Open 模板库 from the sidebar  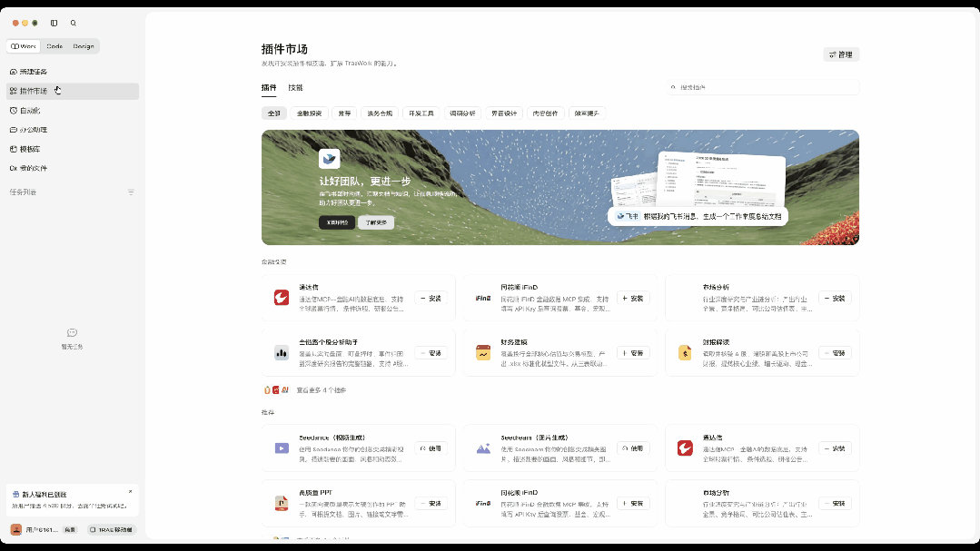(x=73, y=149)
